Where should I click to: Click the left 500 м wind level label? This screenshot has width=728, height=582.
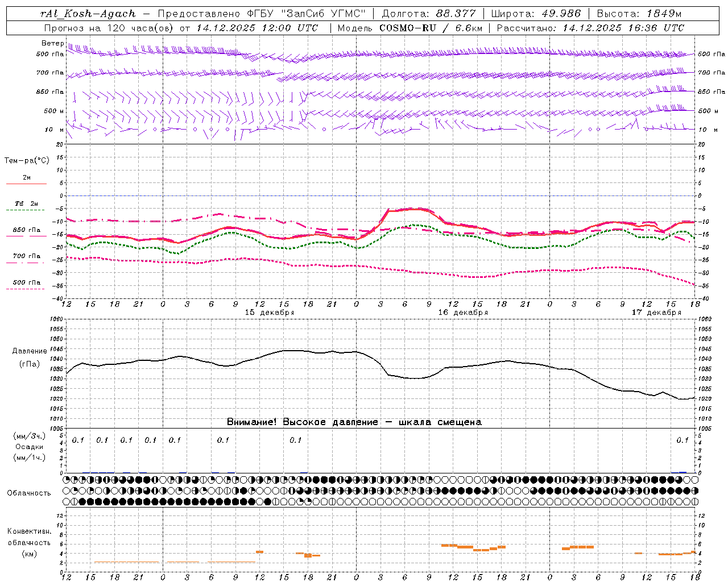tap(54, 111)
